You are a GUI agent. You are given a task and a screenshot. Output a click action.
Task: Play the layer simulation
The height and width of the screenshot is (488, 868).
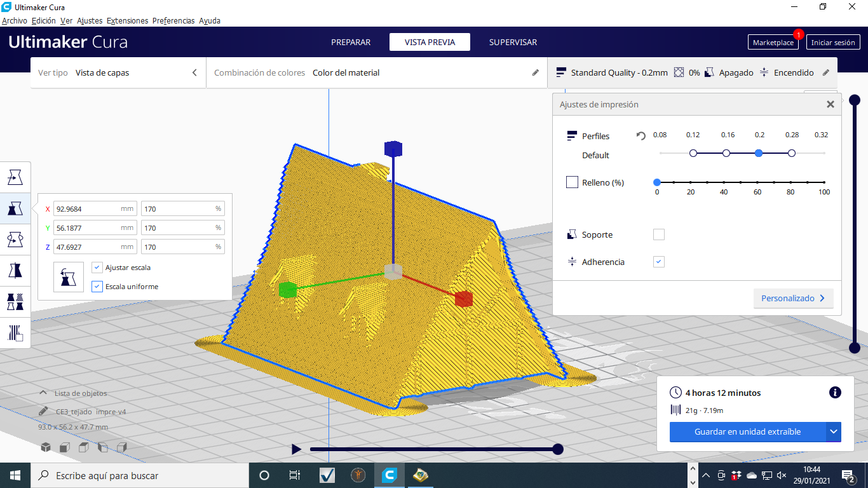296,449
